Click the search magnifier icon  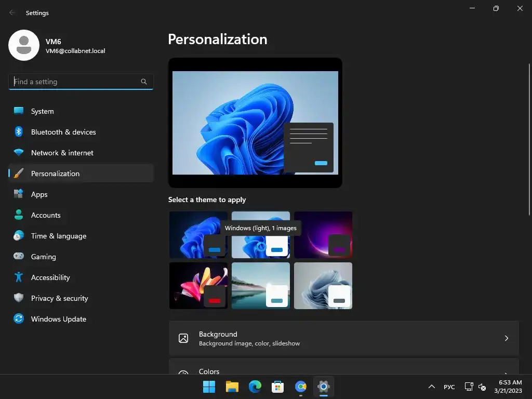pos(144,82)
